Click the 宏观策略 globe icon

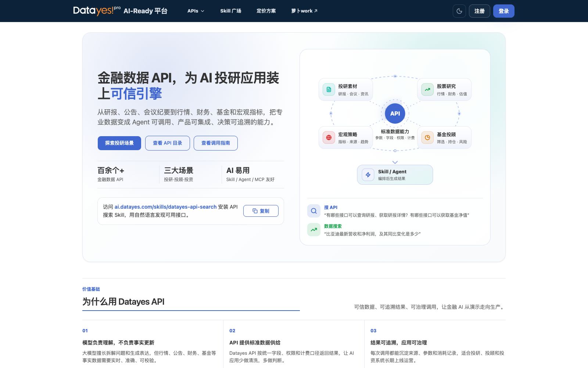[x=329, y=138]
